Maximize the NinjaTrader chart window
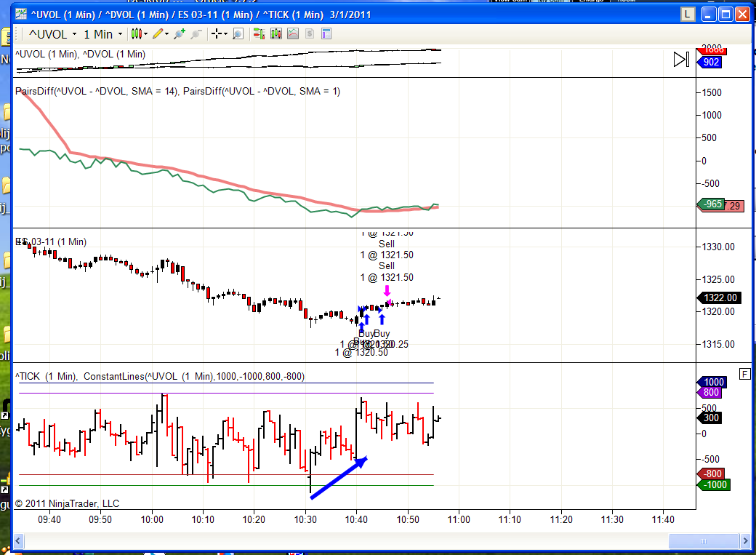The height and width of the screenshot is (555, 756). tap(725, 15)
